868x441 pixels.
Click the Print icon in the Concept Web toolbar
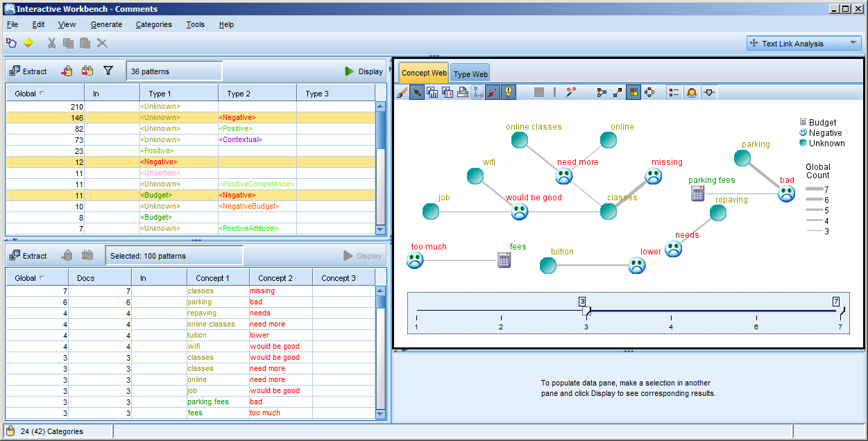click(462, 92)
